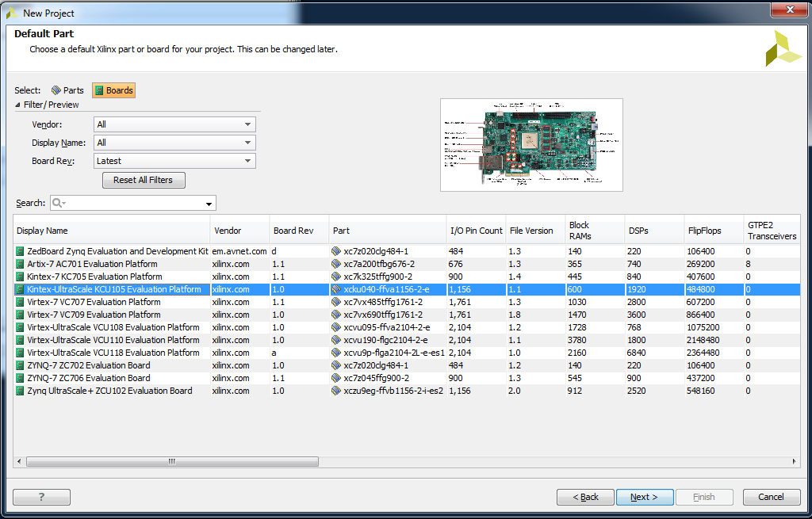Open the Board Rev dropdown
The image size is (812, 519).
click(x=174, y=161)
